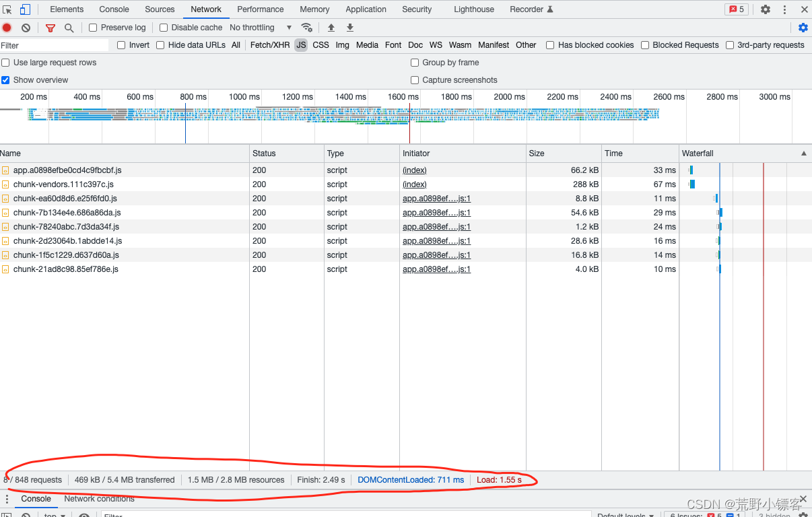Enable Group by frame checkbox
The width and height of the screenshot is (812, 517).
click(415, 63)
